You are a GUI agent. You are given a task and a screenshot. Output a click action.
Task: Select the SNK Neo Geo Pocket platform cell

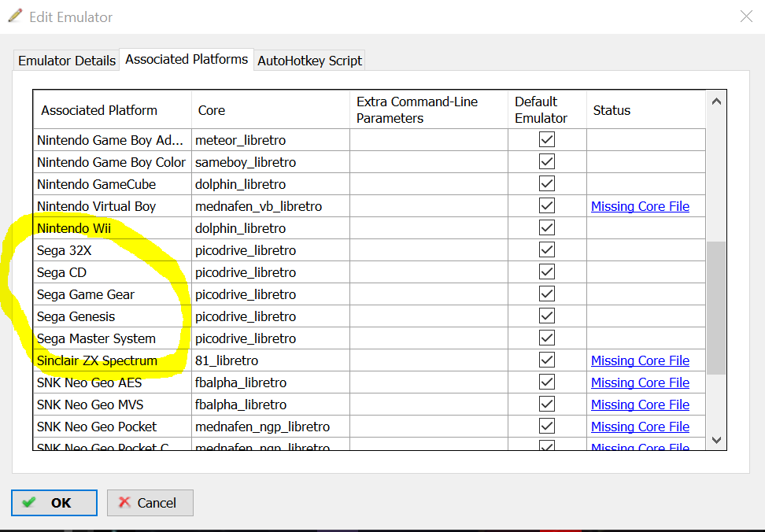[113, 427]
